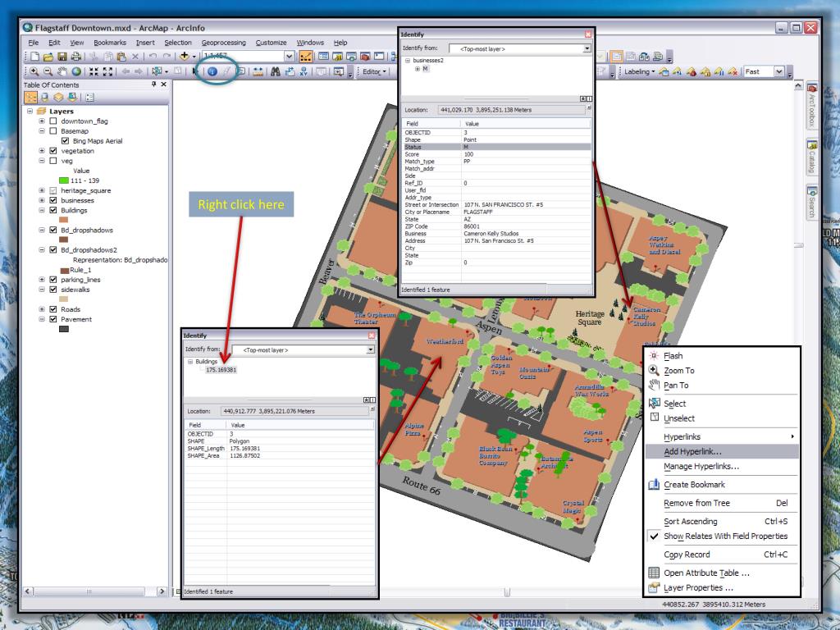Toggle the parking_lines layer checkbox
The width and height of the screenshot is (840, 630).
pos(53,280)
